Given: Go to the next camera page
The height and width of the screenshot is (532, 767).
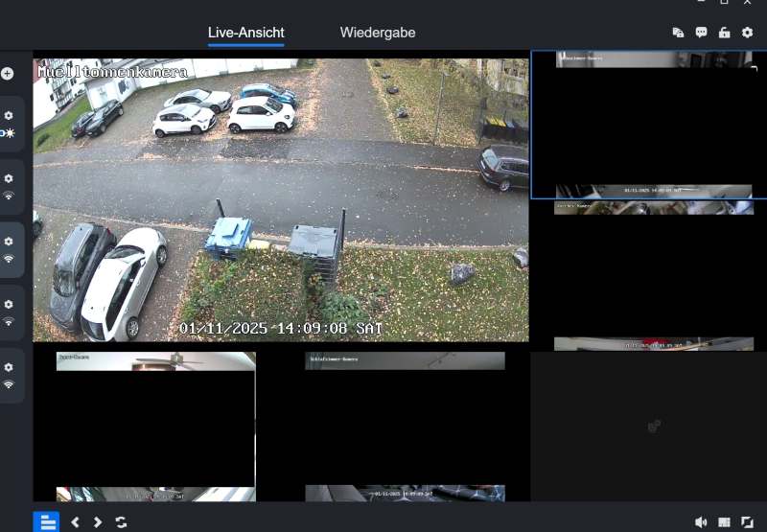Looking at the screenshot, I should pyautogui.click(x=98, y=522).
